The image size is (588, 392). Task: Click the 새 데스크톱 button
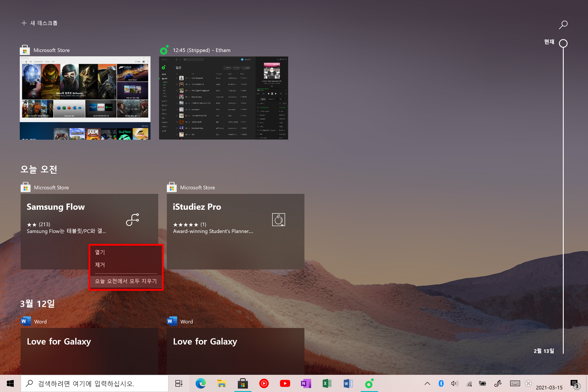(x=40, y=23)
